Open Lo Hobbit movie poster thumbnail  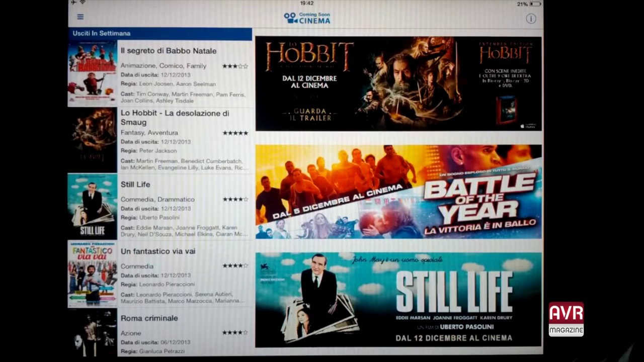click(93, 140)
